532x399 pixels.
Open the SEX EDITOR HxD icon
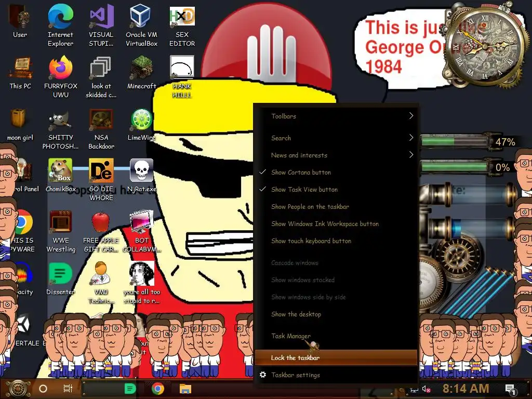182,25
